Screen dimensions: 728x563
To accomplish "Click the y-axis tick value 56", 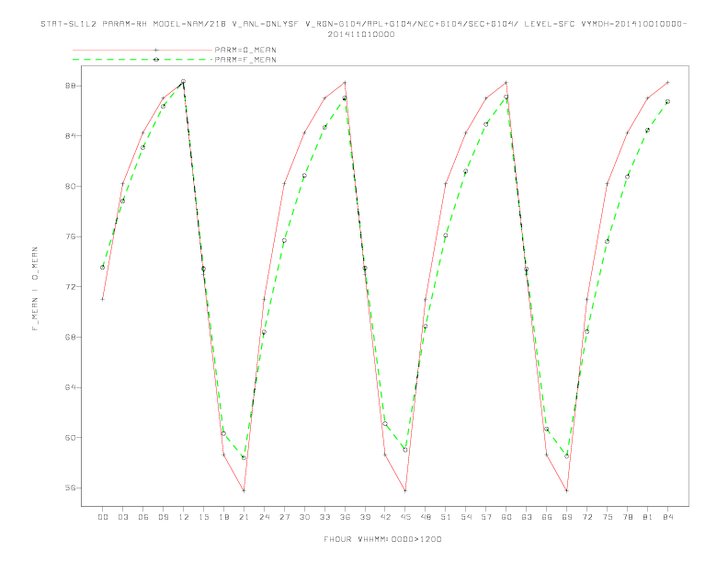I will coord(70,488).
